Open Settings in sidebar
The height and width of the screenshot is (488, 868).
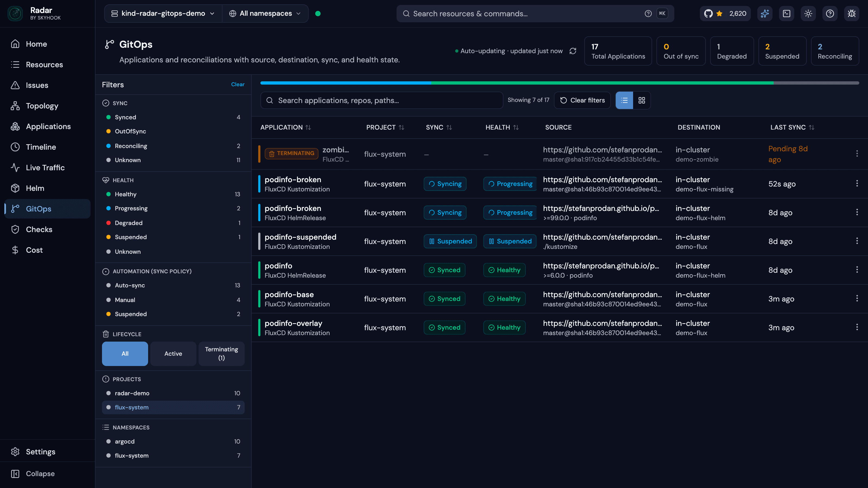click(47, 452)
